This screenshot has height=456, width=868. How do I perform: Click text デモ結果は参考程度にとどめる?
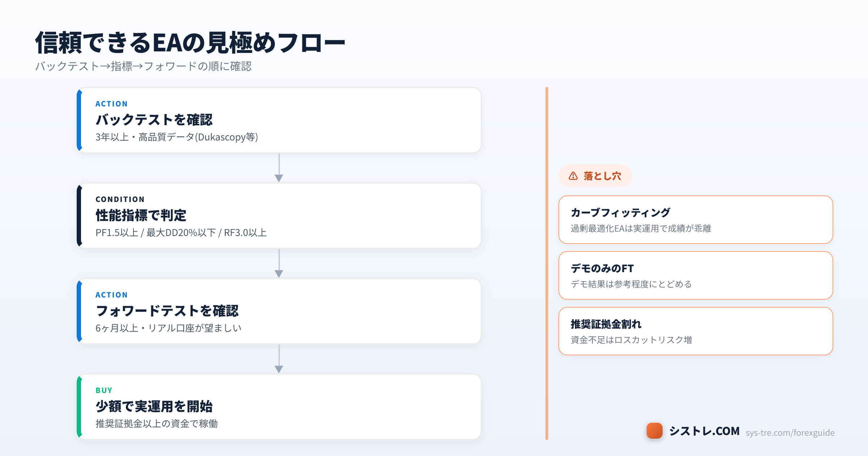click(x=631, y=284)
